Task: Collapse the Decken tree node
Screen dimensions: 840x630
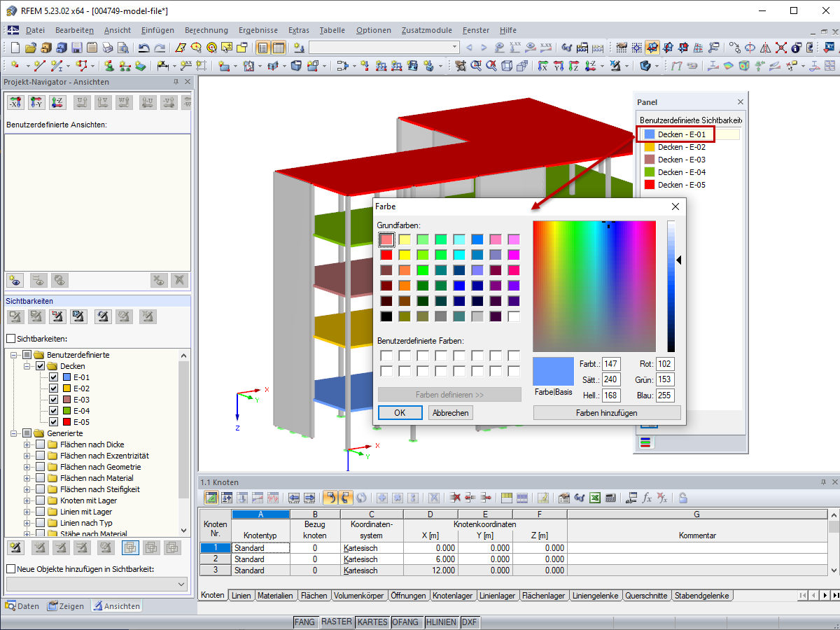Action: (27, 366)
